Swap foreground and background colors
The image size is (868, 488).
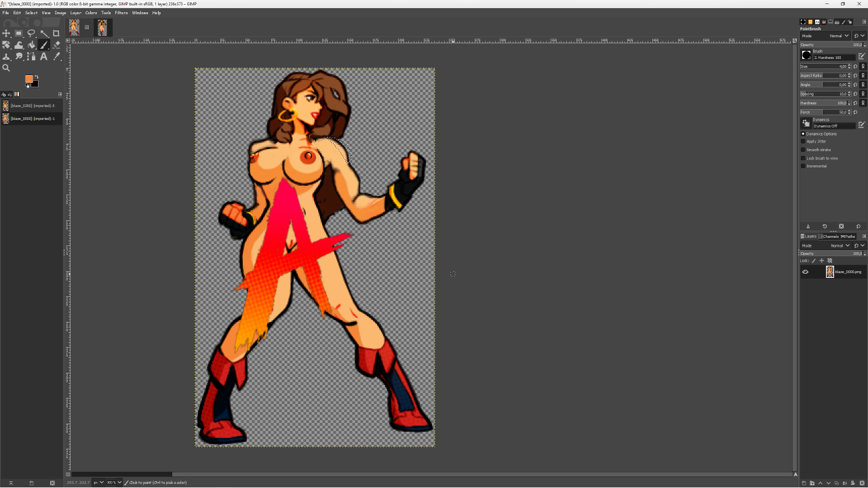coord(37,77)
